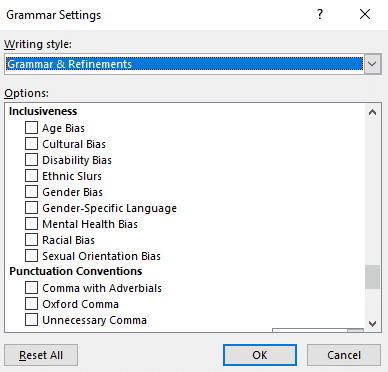Tick the Ethnic Slurs checkbox

[x=31, y=176]
